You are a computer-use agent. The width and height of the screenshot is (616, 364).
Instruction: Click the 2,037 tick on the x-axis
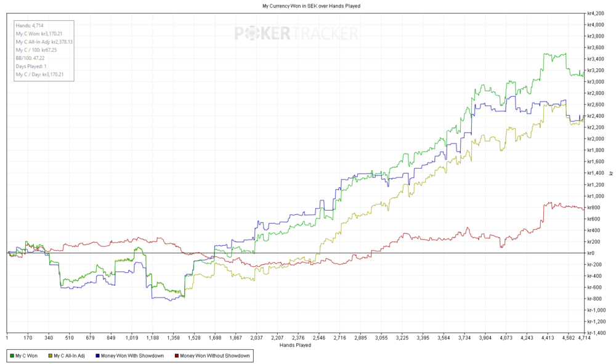pos(257,338)
